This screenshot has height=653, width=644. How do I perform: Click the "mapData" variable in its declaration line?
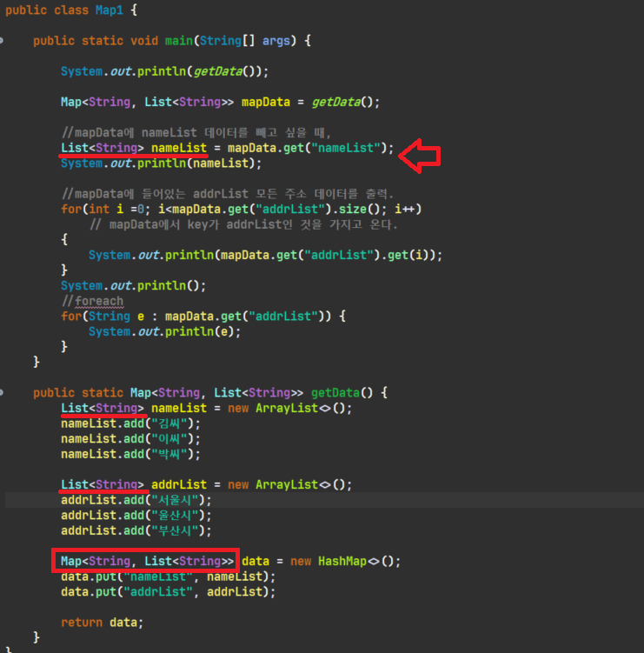(266, 102)
